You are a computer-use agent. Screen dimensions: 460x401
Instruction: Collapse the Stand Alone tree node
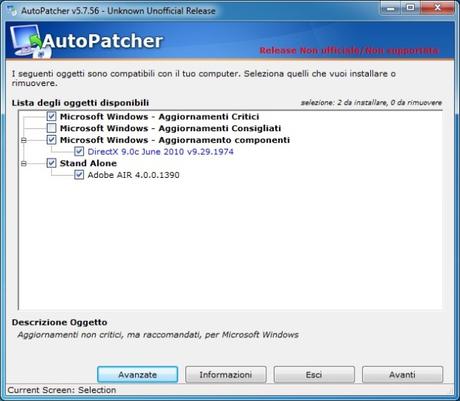coord(24,163)
